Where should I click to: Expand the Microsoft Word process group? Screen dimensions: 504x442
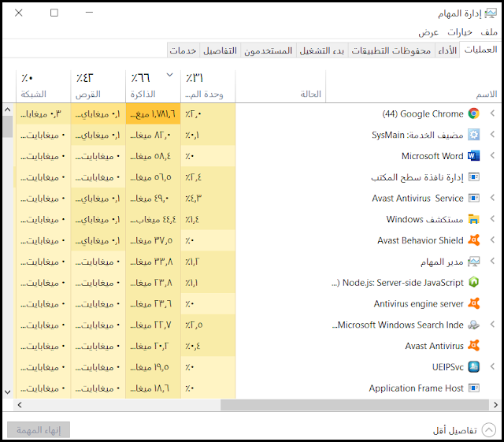click(492, 156)
